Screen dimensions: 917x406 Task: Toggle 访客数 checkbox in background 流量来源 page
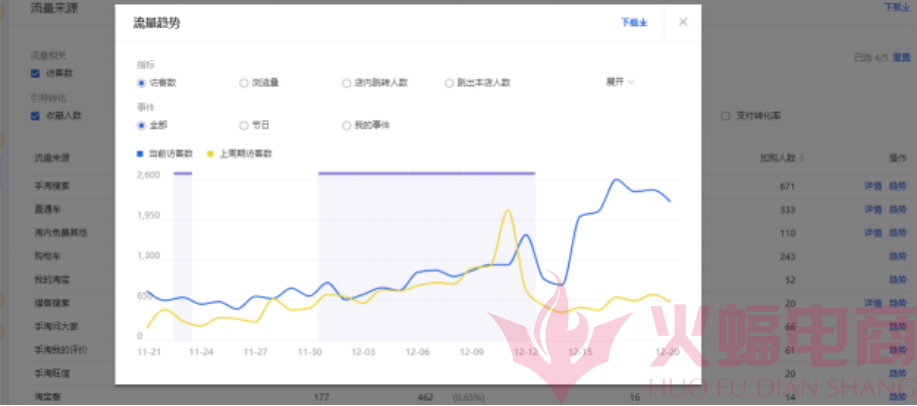[x=35, y=74]
